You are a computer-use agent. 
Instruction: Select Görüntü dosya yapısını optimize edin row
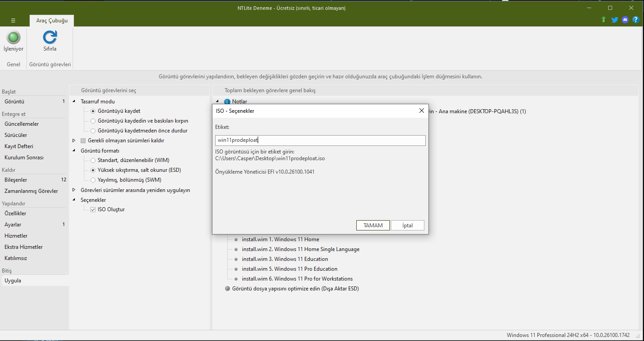pos(295,289)
